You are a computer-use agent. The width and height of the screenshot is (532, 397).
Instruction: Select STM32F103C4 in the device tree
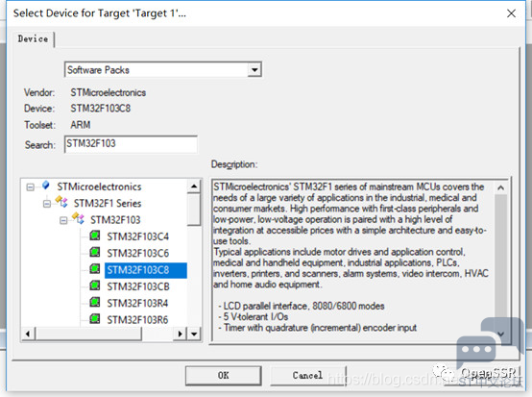(137, 236)
